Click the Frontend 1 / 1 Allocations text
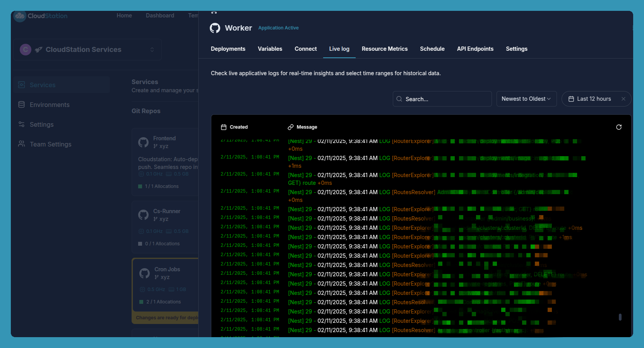This screenshot has height=348, width=644. pos(162,186)
